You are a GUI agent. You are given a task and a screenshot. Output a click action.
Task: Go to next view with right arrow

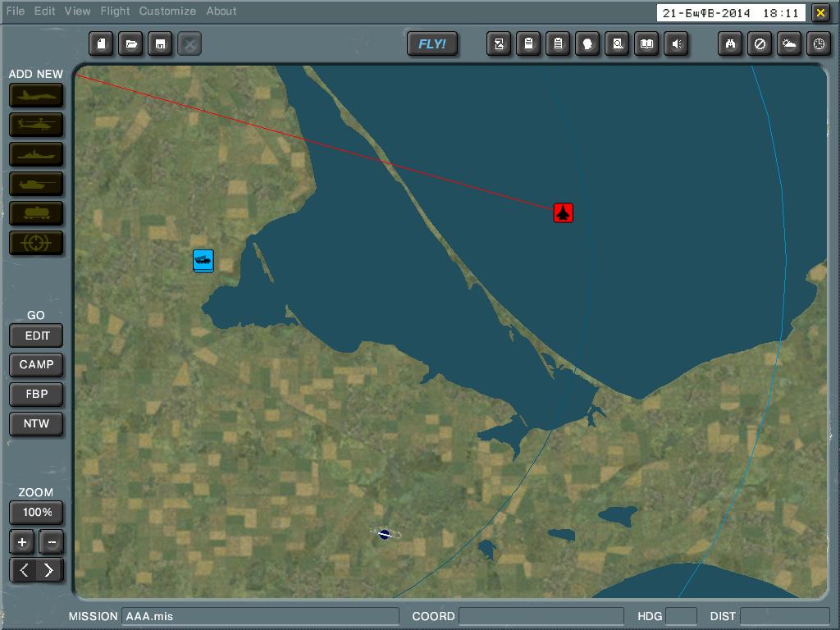tap(50, 570)
